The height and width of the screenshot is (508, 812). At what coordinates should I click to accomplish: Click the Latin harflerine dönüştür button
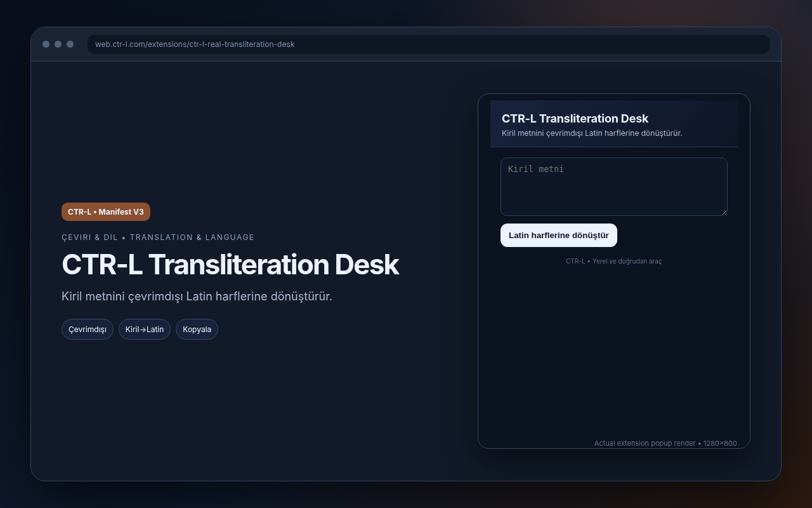point(559,235)
